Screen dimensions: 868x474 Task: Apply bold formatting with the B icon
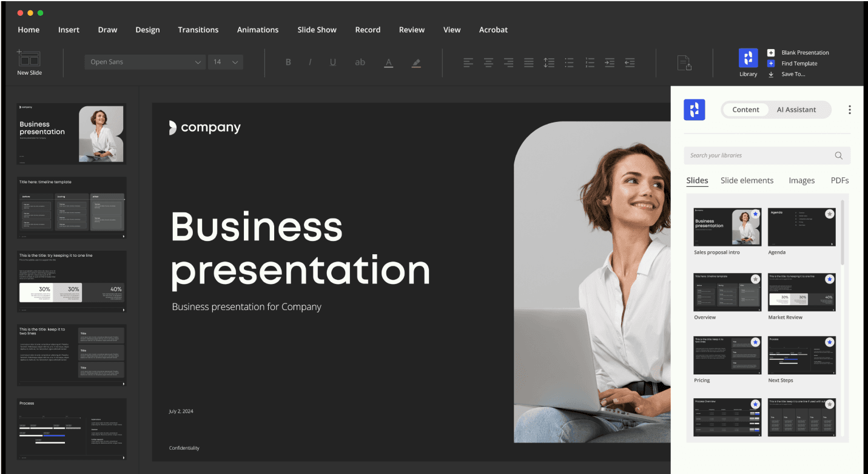click(x=288, y=63)
